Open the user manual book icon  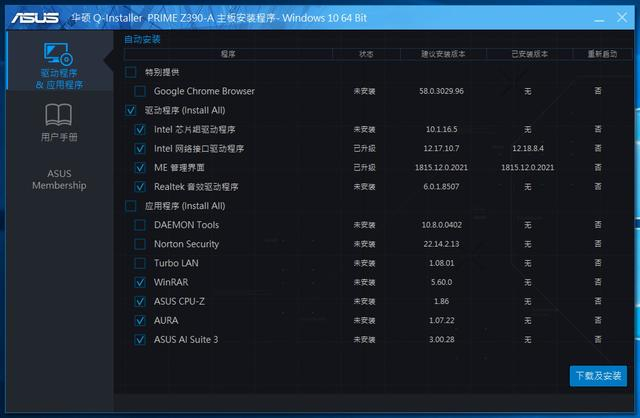tap(58, 115)
